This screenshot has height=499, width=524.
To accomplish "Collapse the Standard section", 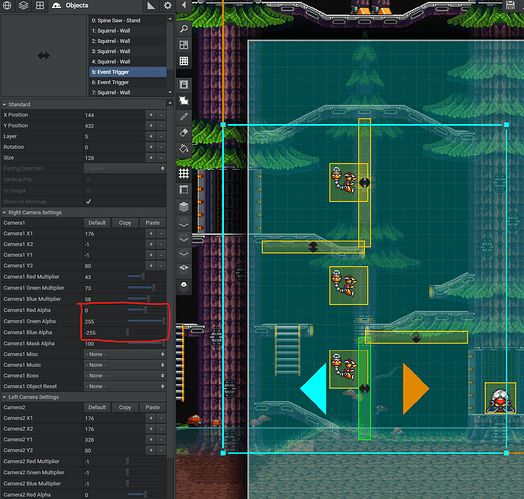I will 5,105.
